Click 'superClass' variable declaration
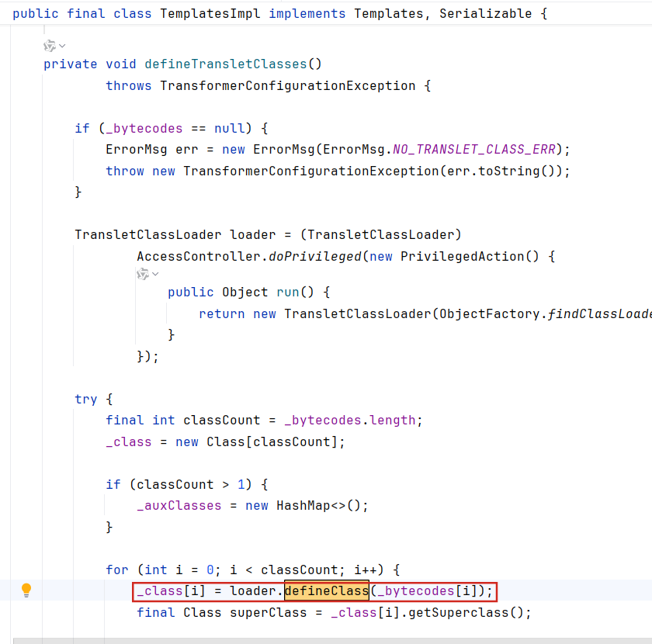This screenshot has width=652, height=644. coord(269,613)
